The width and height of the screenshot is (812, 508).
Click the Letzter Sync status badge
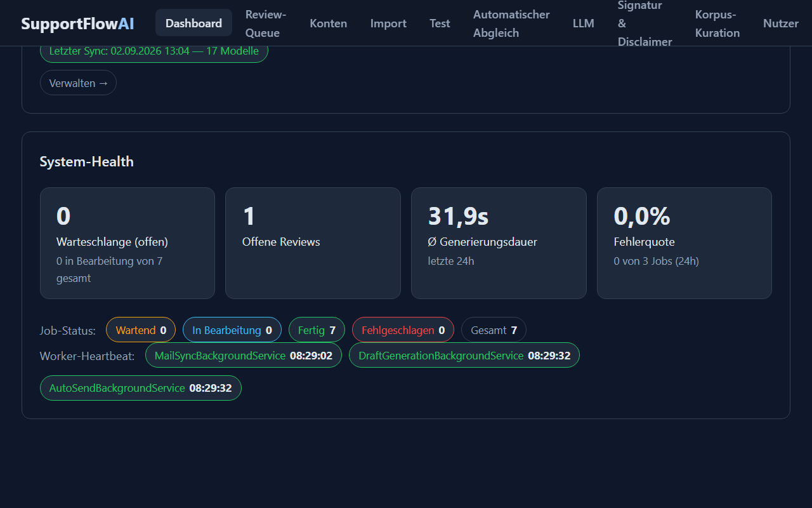pos(154,51)
